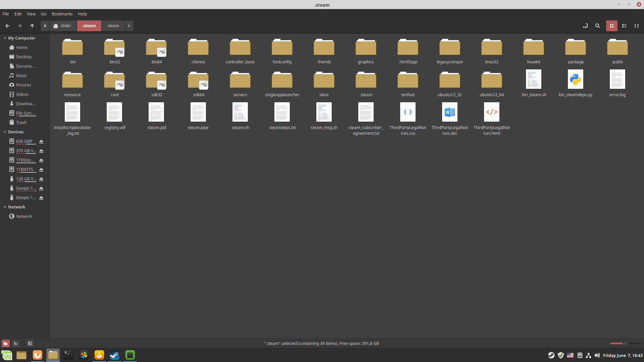This screenshot has height=362, width=644.
Task: Select the registry.vdf file
Action: 114,116
